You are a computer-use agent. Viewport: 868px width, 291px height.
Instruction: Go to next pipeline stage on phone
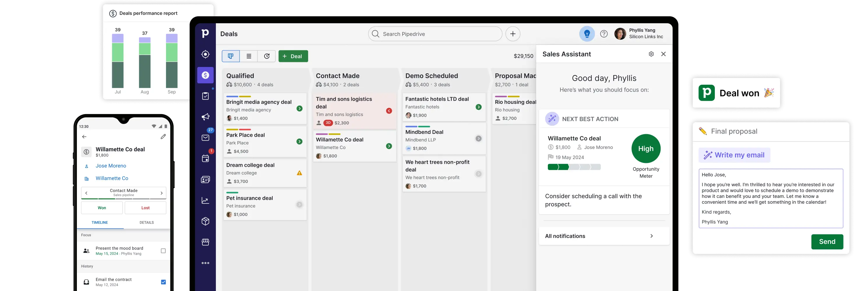[x=161, y=193]
